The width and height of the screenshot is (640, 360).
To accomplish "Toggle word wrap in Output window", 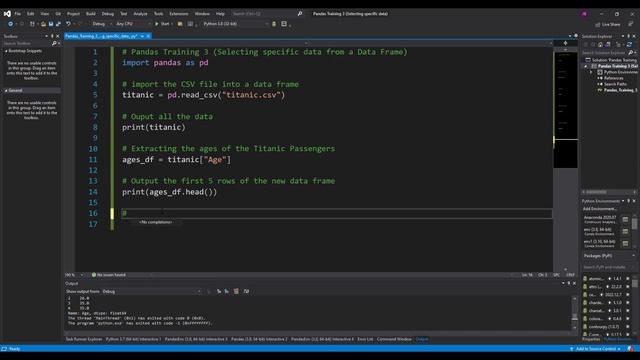I will [246, 291].
